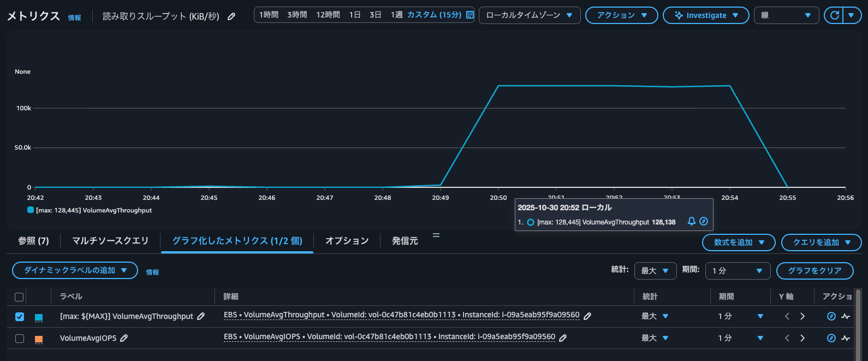The width and height of the screenshot is (868, 361).
Task: Switch to the 参照 (7) tab
Action: 33,241
